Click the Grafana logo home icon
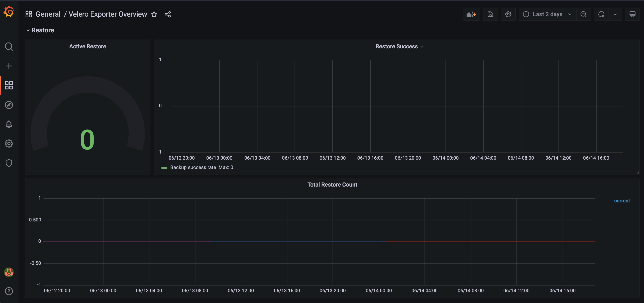Screen dimensions: 644x303 pyautogui.click(x=9, y=11)
